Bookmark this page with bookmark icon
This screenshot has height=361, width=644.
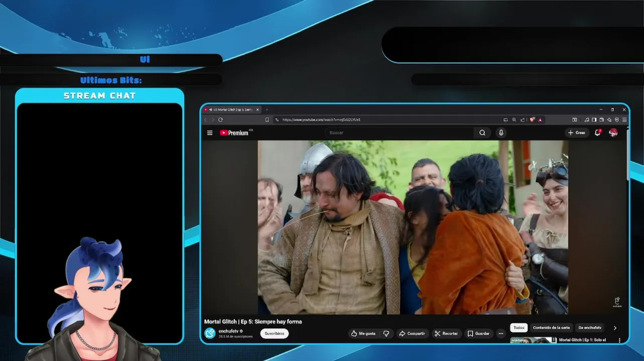click(x=267, y=120)
